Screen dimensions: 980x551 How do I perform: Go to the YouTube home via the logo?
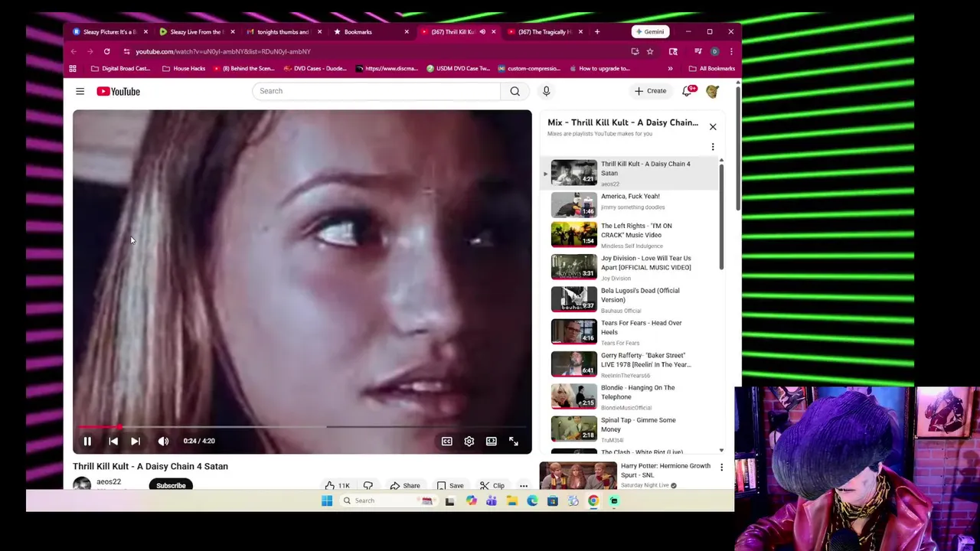[119, 91]
